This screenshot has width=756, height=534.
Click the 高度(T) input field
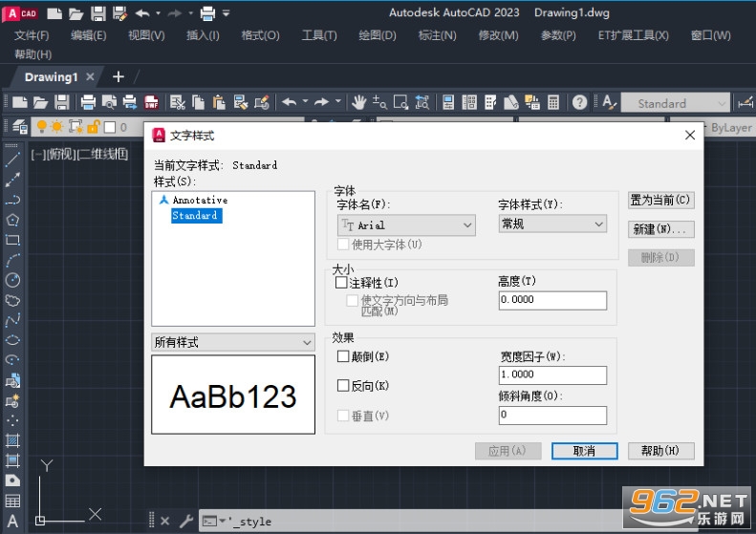point(552,300)
